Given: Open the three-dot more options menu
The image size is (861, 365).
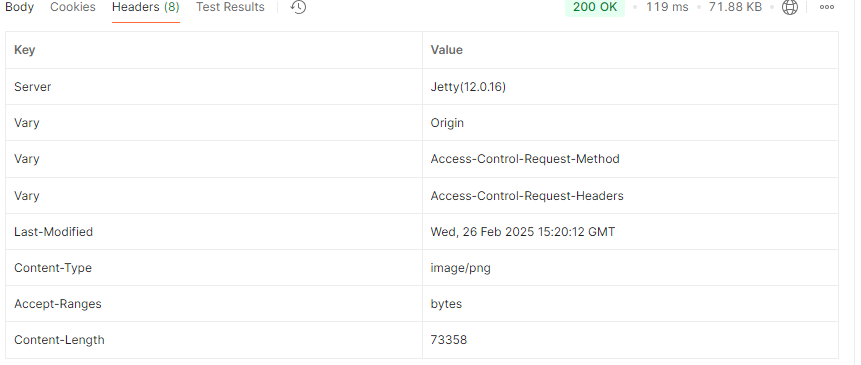Looking at the screenshot, I should tap(826, 7).
